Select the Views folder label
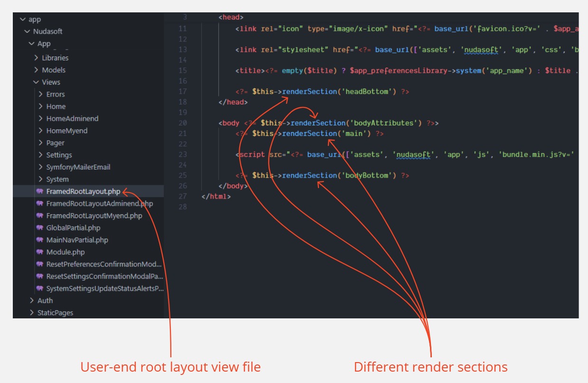 (x=51, y=82)
